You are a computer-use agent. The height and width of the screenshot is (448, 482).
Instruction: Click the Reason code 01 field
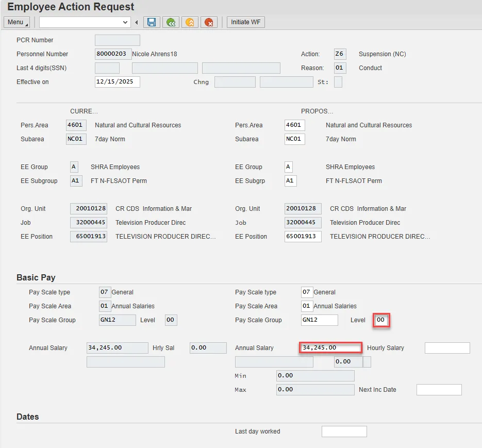pyautogui.click(x=340, y=68)
